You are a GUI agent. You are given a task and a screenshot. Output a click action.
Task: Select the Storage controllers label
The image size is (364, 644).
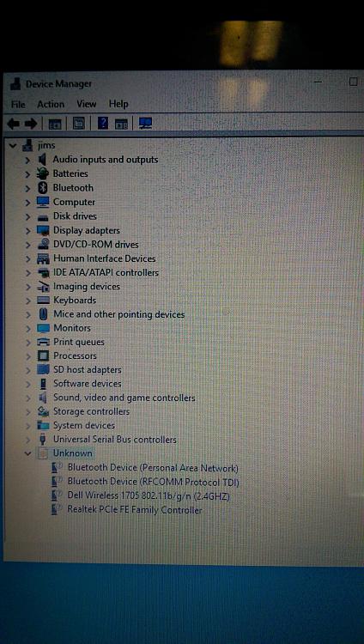click(x=91, y=411)
